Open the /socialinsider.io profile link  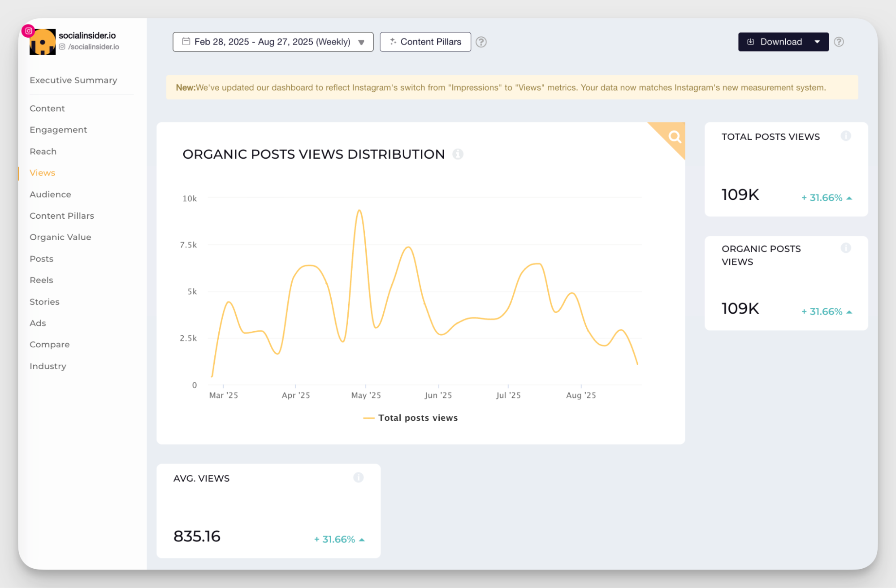(x=93, y=47)
